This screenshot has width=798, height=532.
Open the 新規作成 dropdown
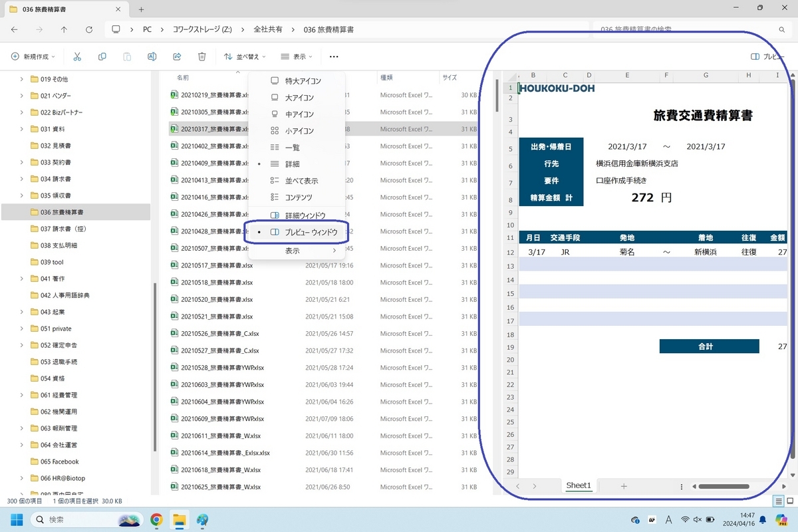(34, 57)
